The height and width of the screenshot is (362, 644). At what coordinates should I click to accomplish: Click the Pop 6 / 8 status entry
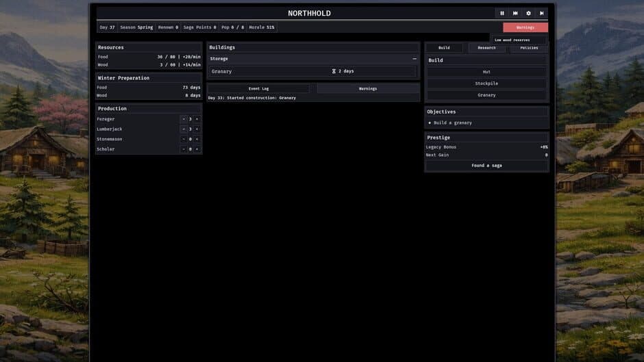pos(232,27)
